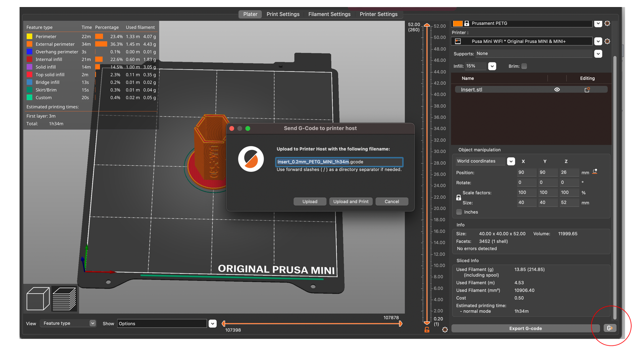Open the Supports dropdown showing None
644x349 pixels.
coord(598,53)
